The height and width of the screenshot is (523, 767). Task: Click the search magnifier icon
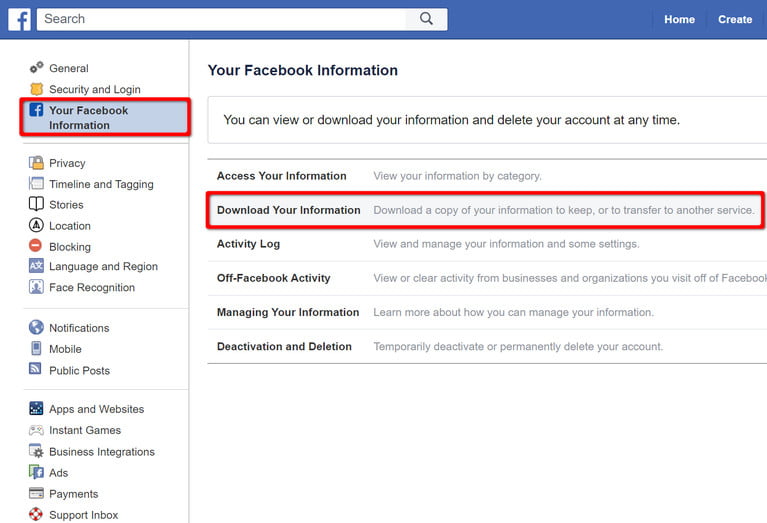point(427,19)
